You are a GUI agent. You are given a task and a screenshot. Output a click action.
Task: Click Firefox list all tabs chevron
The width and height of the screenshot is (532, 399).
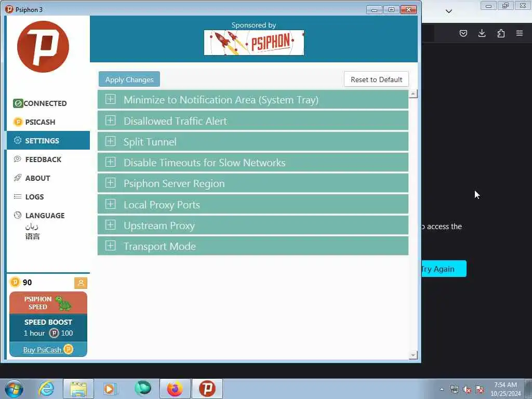(448, 11)
